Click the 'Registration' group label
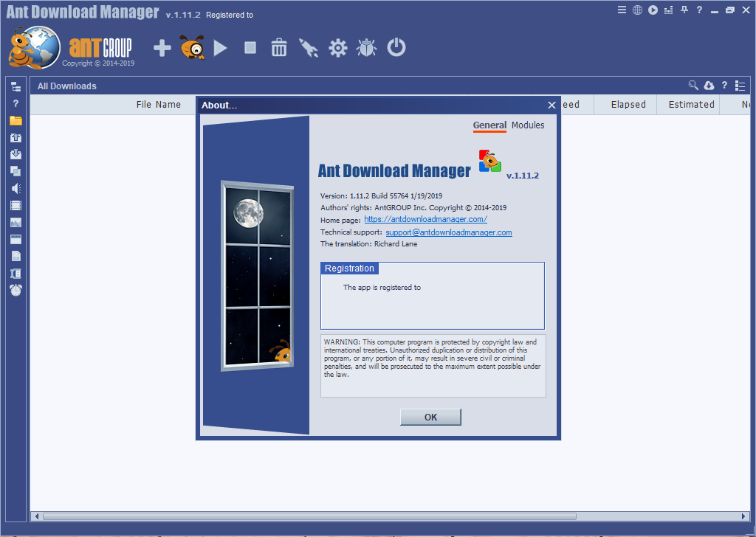756x537 pixels. pos(349,268)
